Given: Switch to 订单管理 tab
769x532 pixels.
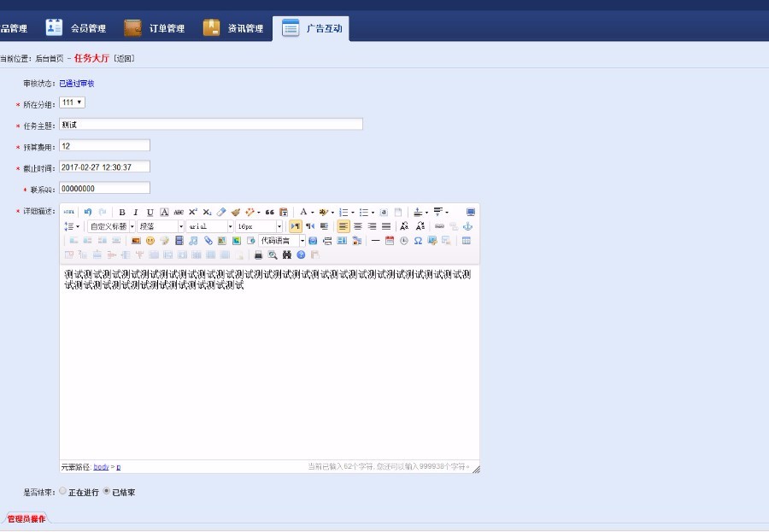Looking at the screenshot, I should coord(155,28).
